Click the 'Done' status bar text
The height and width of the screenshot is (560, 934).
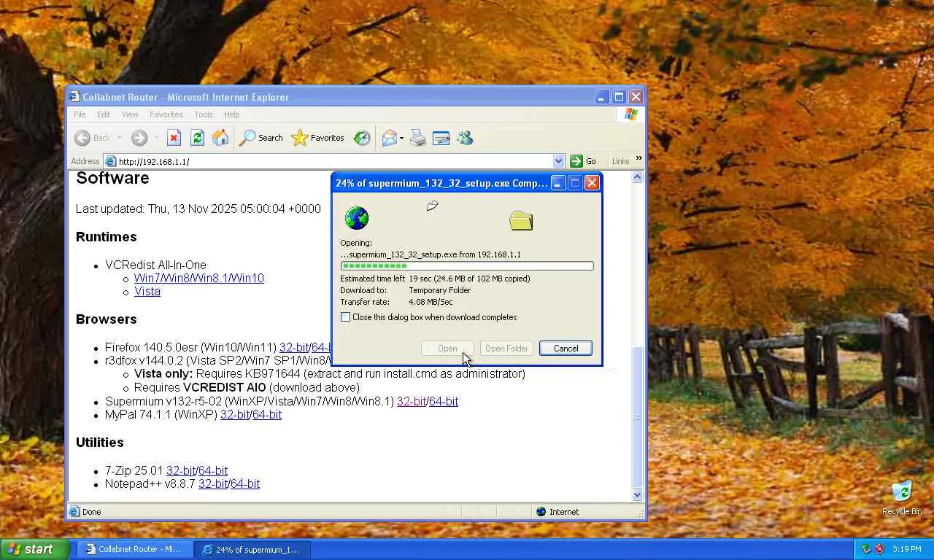click(x=92, y=511)
